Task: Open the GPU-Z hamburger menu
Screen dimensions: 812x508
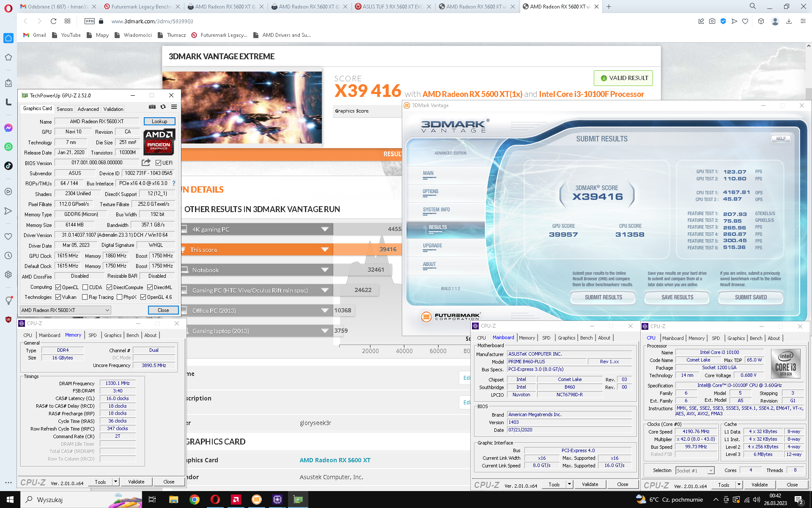Action: point(174,107)
